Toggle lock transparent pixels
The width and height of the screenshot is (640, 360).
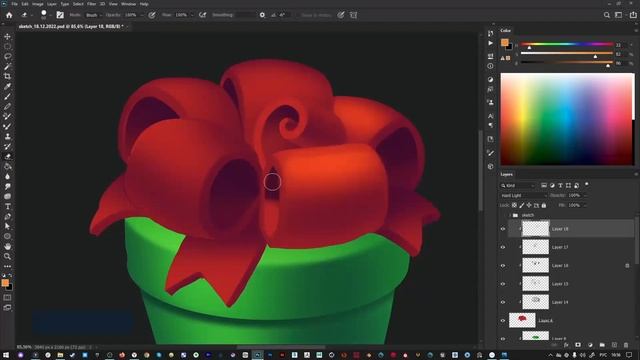pos(514,205)
